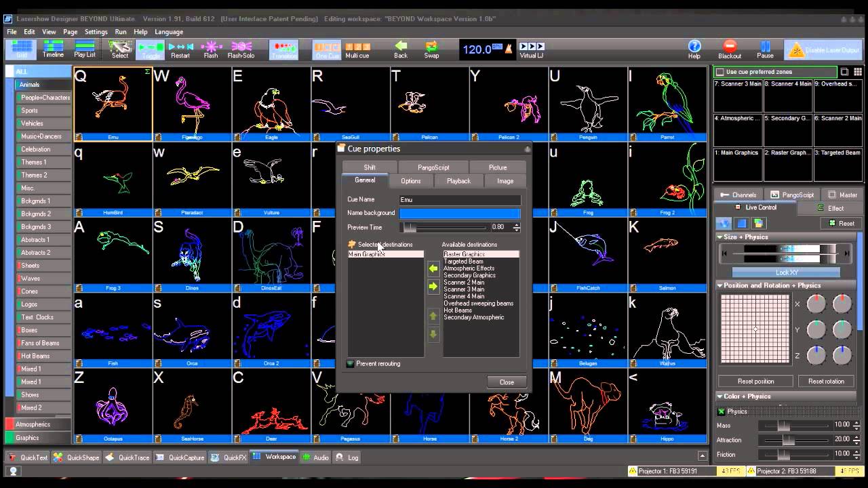
Task: Open the Settings menu
Action: 96,32
